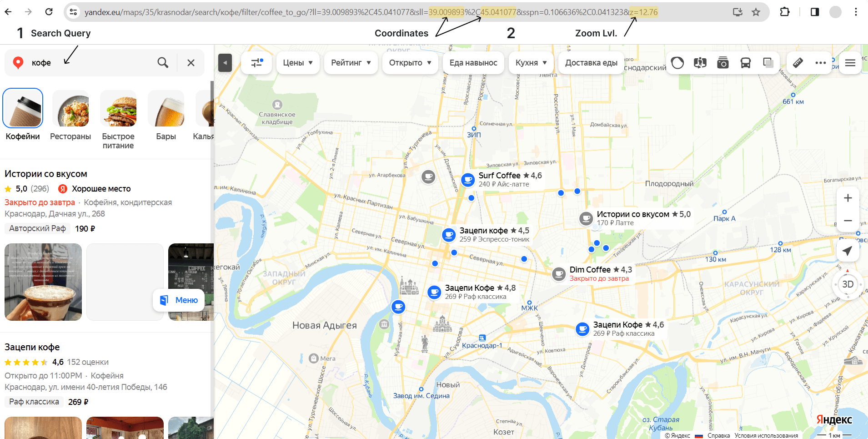Image resolution: width=868 pixels, height=439 pixels.
Task: Open the panoramas camera icon
Action: (723, 63)
